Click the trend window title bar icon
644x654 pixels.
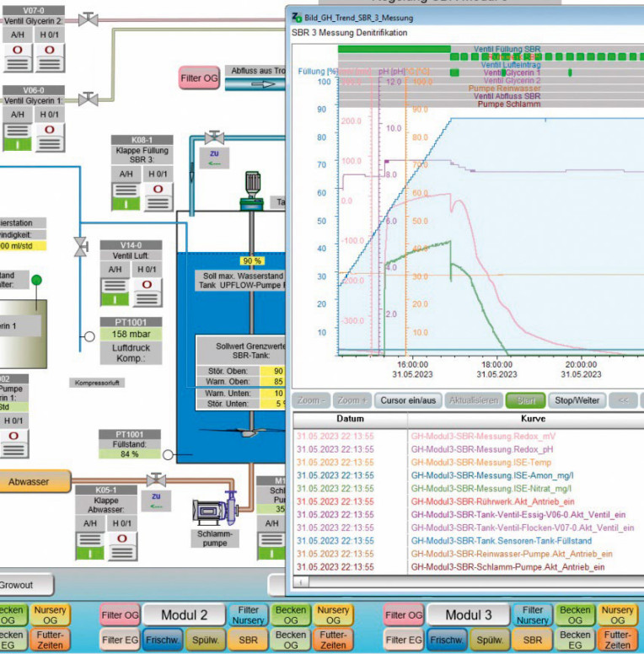tap(296, 17)
